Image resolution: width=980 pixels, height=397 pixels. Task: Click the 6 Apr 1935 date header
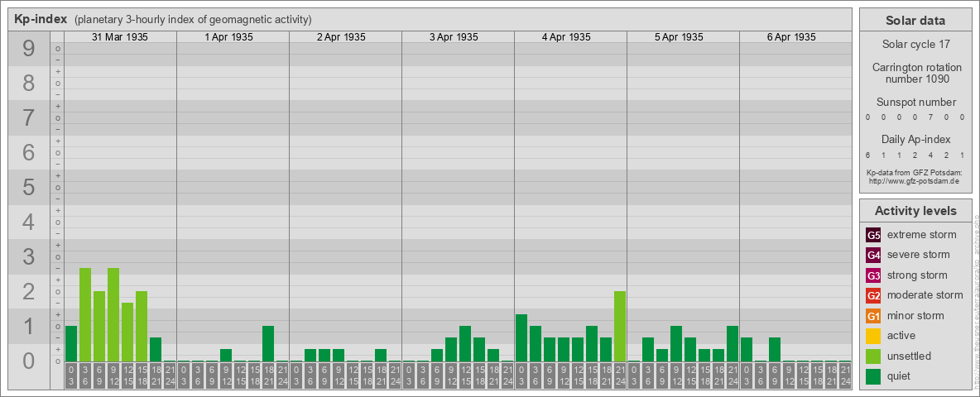coord(791,37)
